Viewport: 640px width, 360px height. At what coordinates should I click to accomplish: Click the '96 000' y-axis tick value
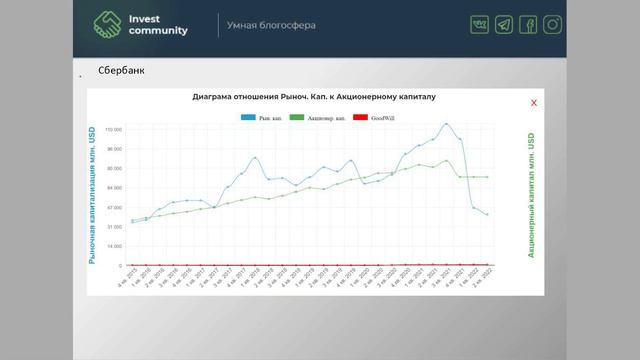[115, 149]
